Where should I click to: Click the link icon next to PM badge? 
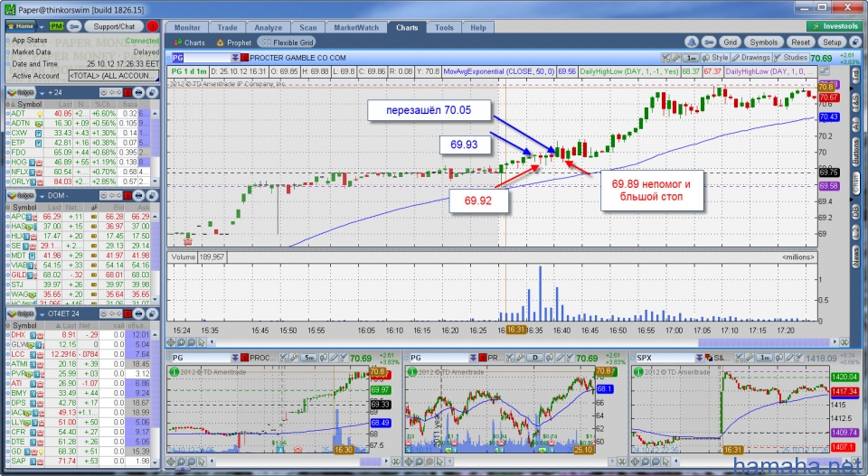75,26
